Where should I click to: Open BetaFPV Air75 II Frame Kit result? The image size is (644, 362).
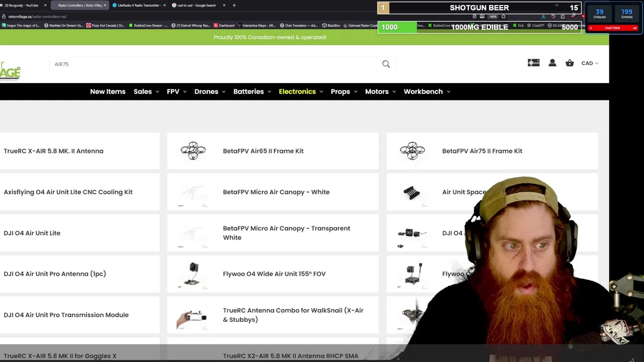(482, 151)
